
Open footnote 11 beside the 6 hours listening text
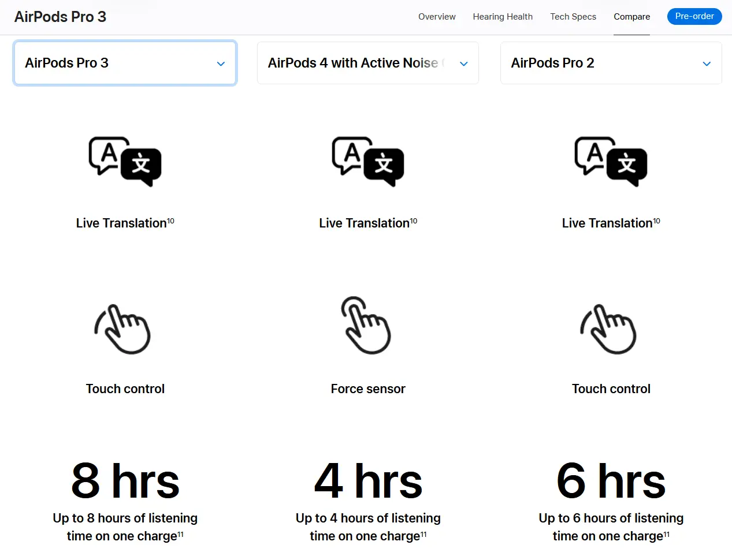click(667, 534)
